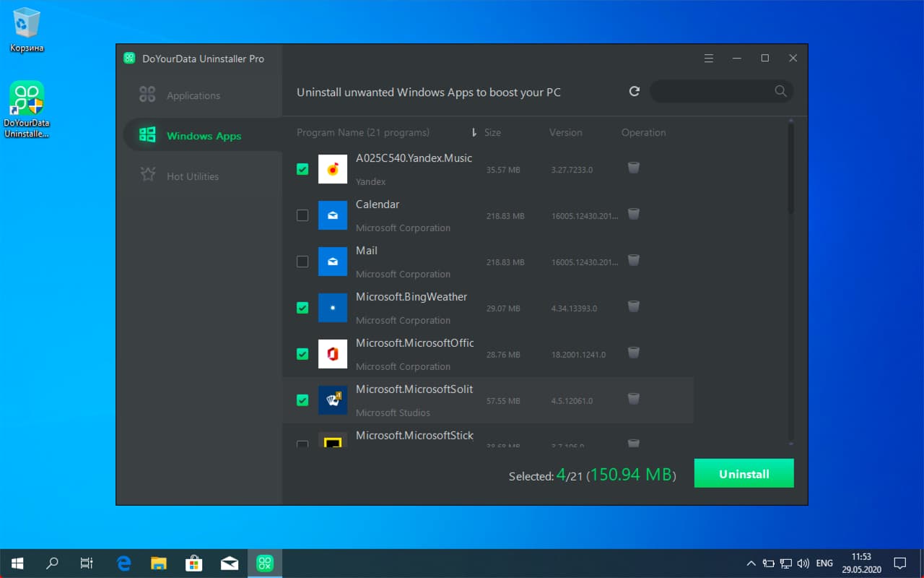Click the Microsoft Studios publisher text

tap(393, 413)
